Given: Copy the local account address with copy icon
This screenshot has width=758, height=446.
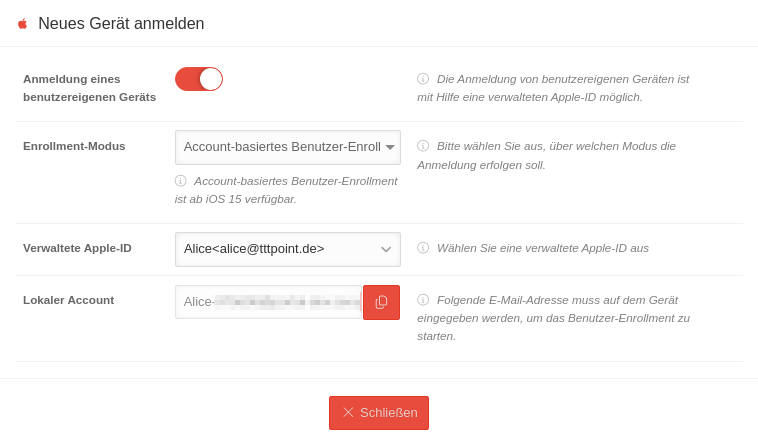Looking at the screenshot, I should tap(381, 302).
